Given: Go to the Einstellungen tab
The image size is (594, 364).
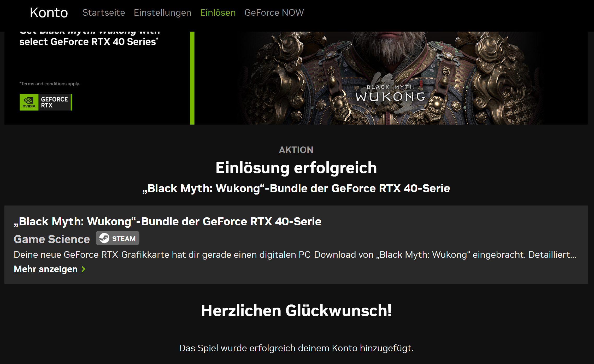Looking at the screenshot, I should point(162,13).
